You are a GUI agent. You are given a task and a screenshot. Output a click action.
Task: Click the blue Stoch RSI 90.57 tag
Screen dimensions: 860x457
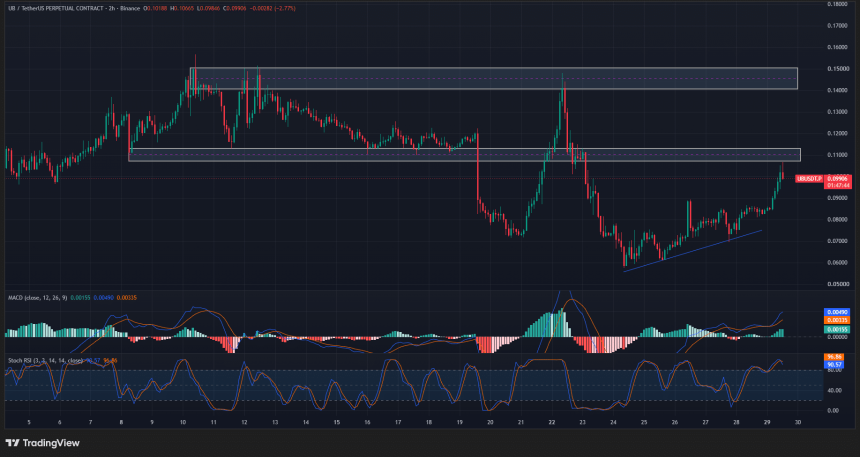coord(834,364)
